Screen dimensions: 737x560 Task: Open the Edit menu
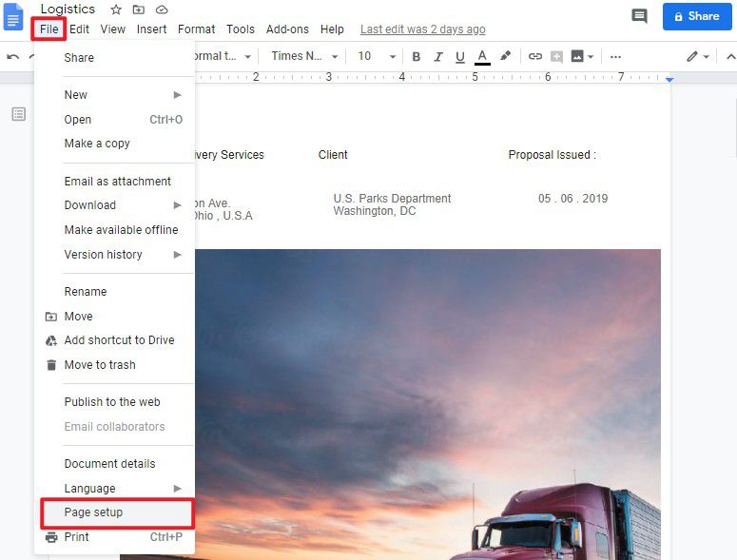(79, 29)
